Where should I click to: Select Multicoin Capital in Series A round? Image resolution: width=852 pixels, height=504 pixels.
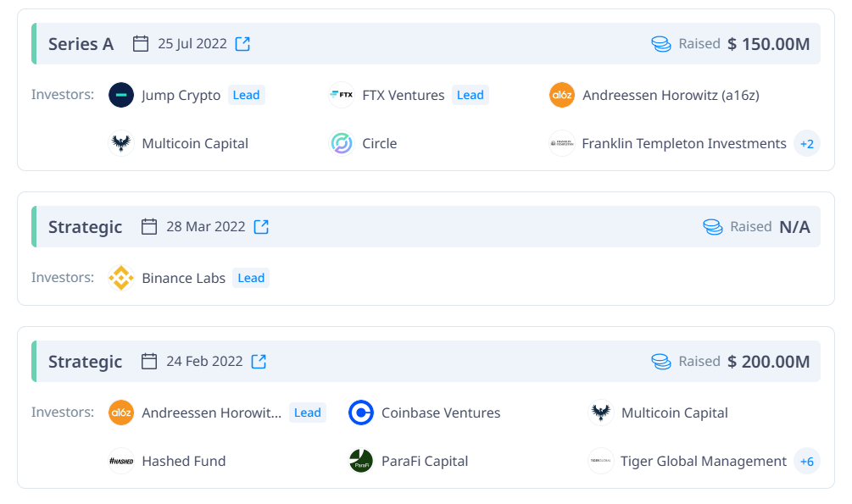(195, 143)
